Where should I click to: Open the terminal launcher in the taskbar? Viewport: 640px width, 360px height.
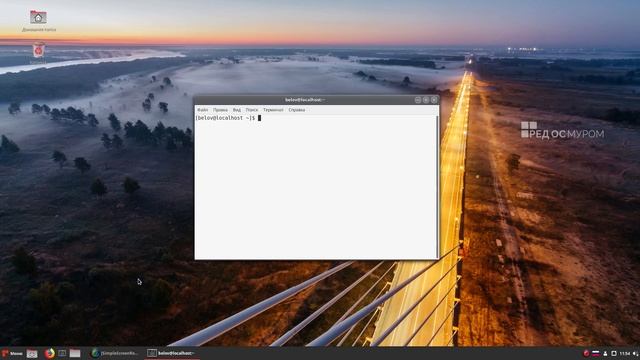(62, 353)
